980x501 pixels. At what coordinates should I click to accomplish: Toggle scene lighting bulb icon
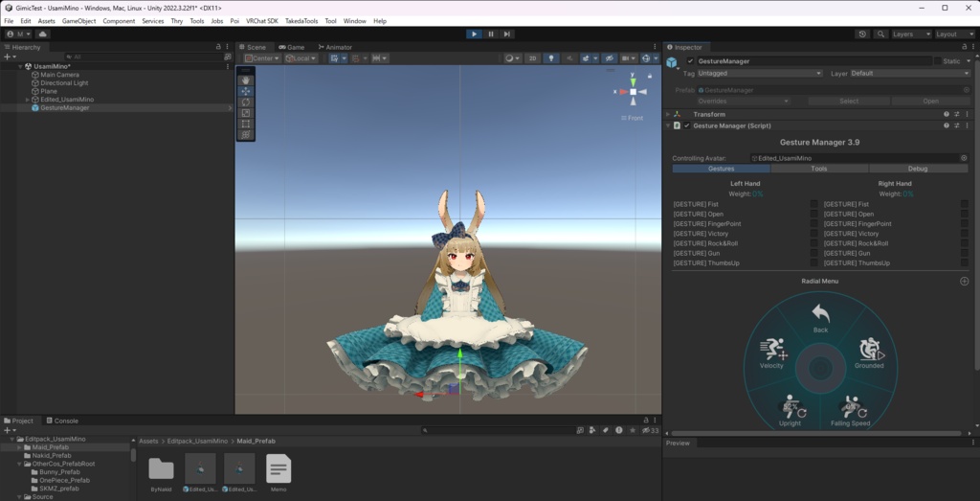coord(550,58)
